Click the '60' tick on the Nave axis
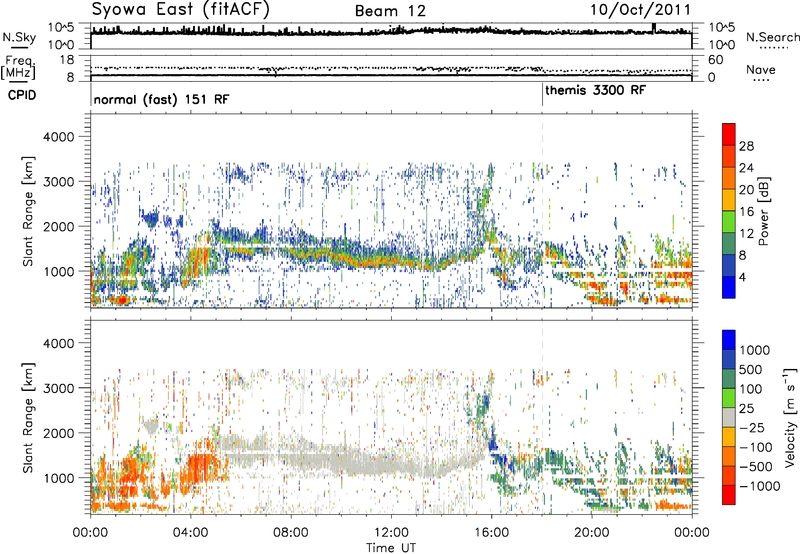 [715, 60]
